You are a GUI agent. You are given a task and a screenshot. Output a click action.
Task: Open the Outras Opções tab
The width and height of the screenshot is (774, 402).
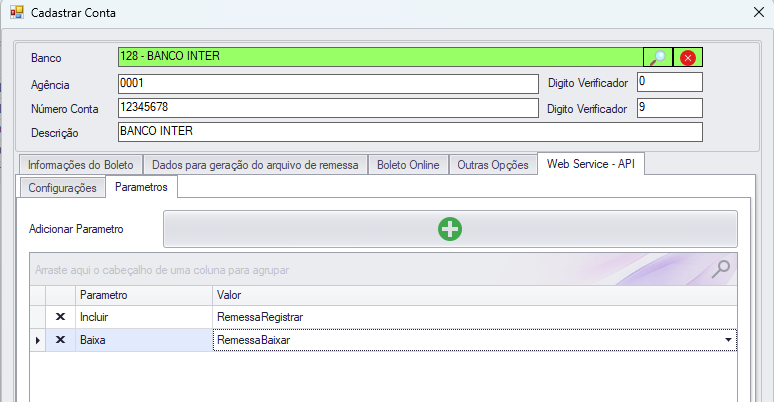[493, 165]
